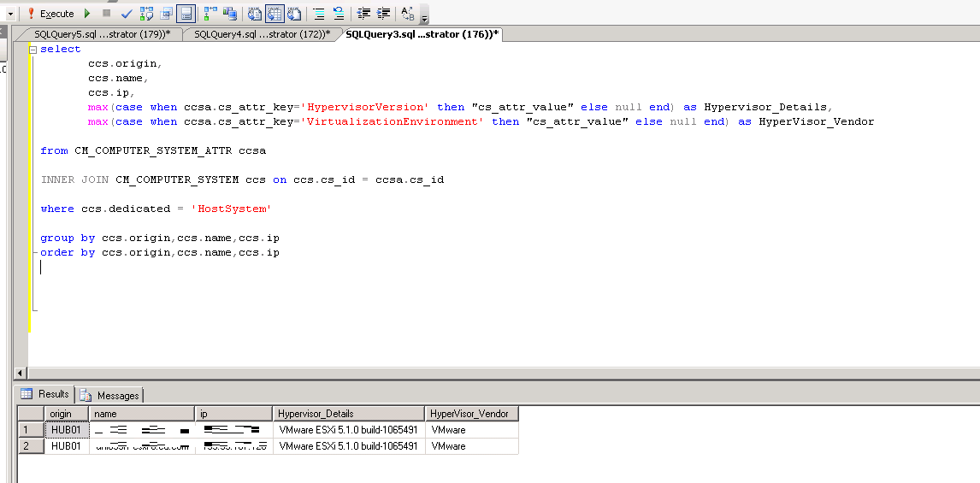
Task: Click the VMware ESXi build cell in row 1
Action: pyautogui.click(x=350, y=430)
